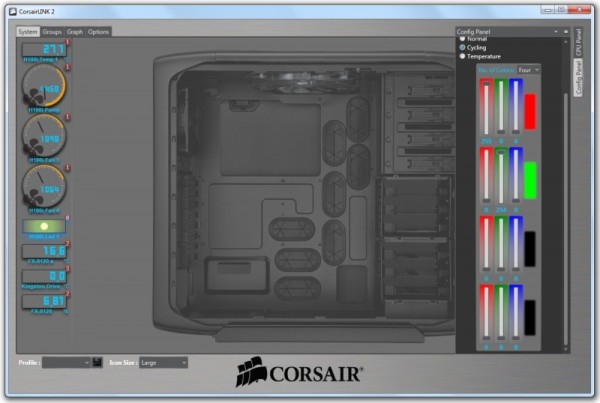Open the Profile dropdown
Screen dimensions: 600x403
coord(66,362)
